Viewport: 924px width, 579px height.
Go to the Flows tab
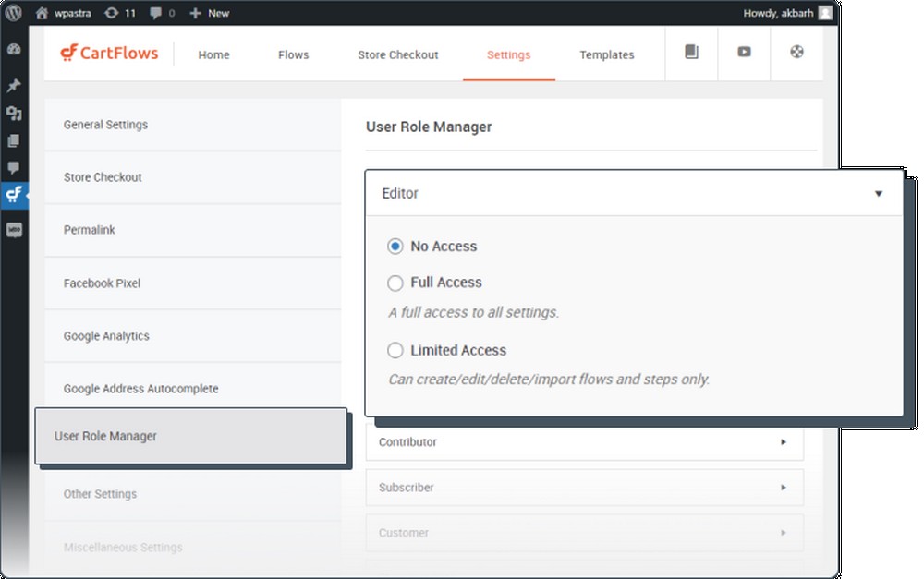tap(293, 54)
